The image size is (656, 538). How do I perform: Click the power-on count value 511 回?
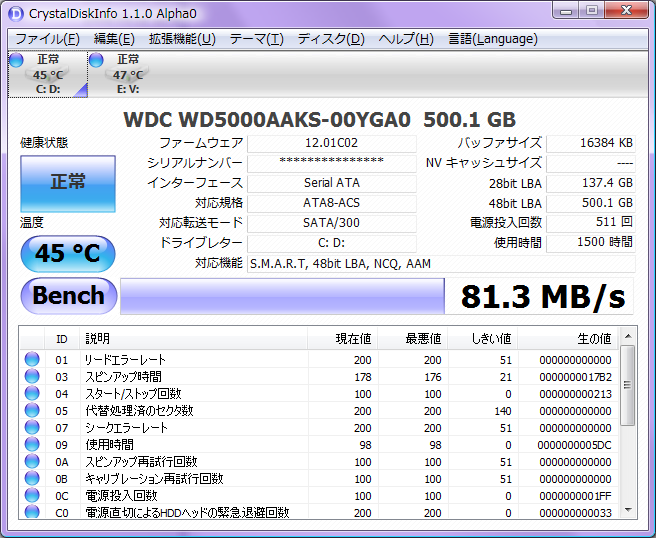(x=591, y=223)
